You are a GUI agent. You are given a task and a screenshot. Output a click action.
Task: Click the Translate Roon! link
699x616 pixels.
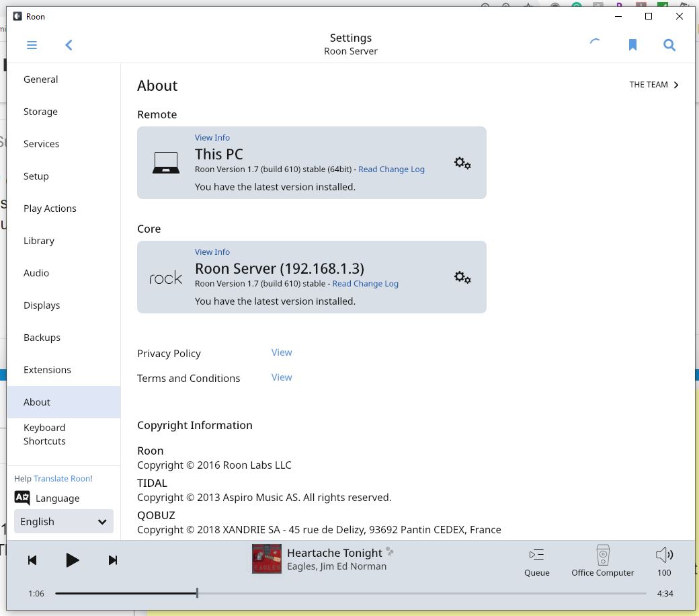tap(63, 479)
